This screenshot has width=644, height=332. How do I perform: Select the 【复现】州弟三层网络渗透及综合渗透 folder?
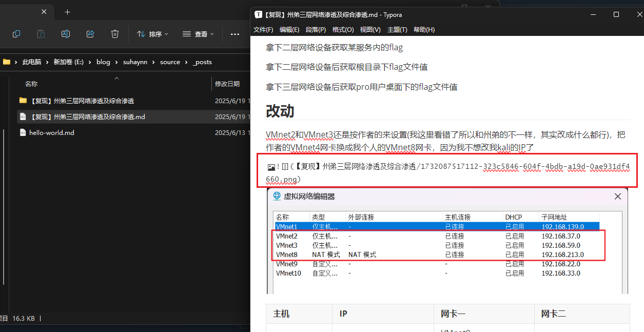coord(82,101)
